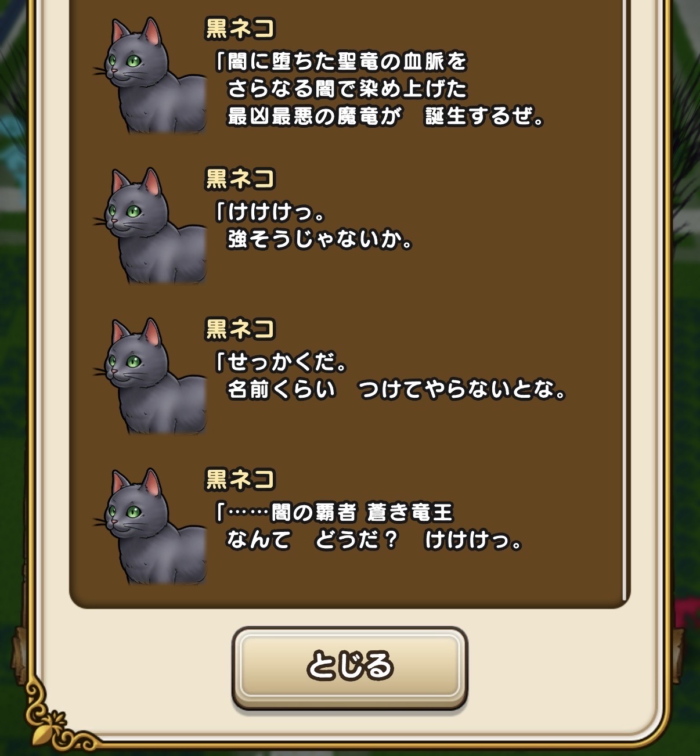Click the fourth 黒ネコ speaker name
The height and width of the screenshot is (756, 700).
click(240, 480)
